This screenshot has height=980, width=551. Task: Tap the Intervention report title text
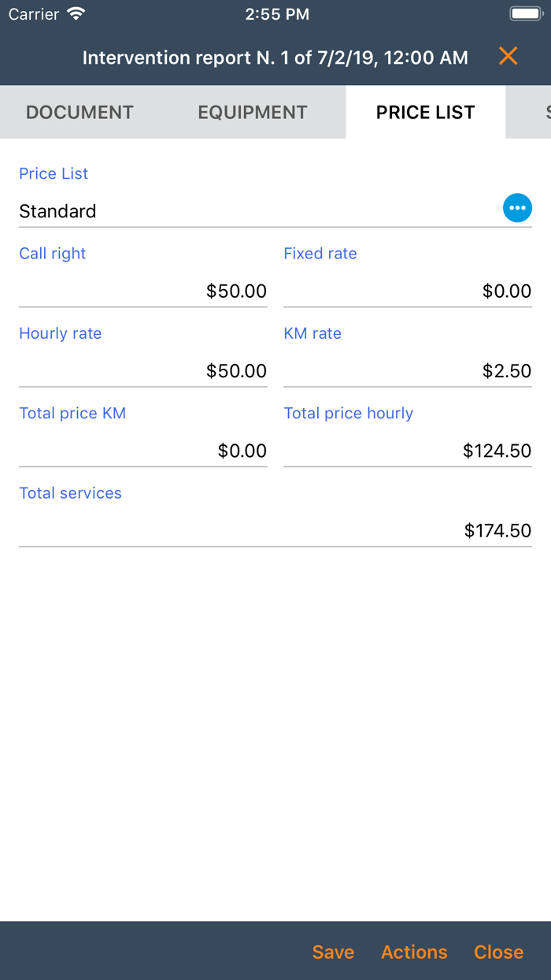(x=275, y=58)
